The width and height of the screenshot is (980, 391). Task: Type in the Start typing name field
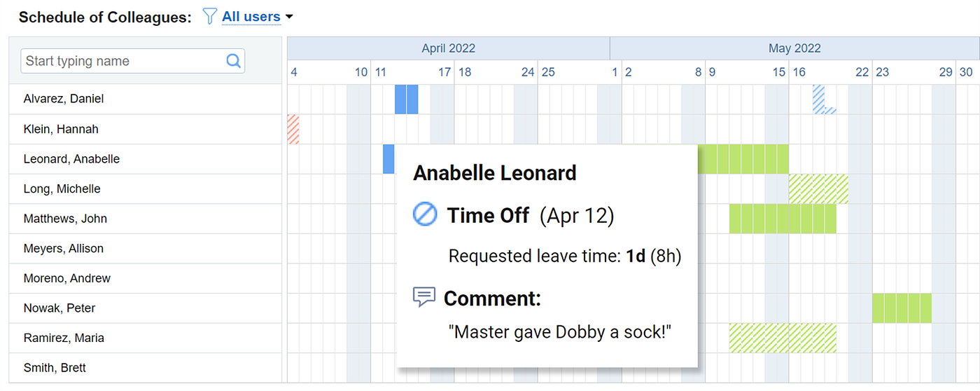[x=122, y=61]
